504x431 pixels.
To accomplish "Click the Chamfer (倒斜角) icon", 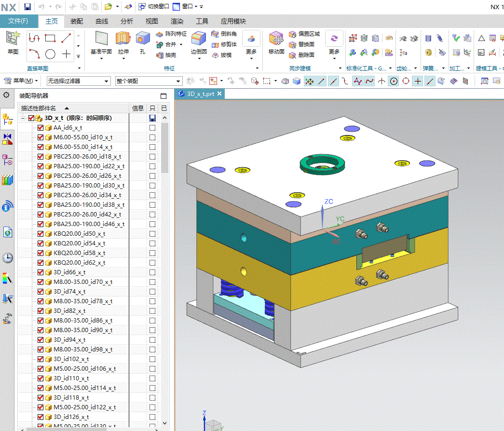I will pyautogui.click(x=215, y=34).
